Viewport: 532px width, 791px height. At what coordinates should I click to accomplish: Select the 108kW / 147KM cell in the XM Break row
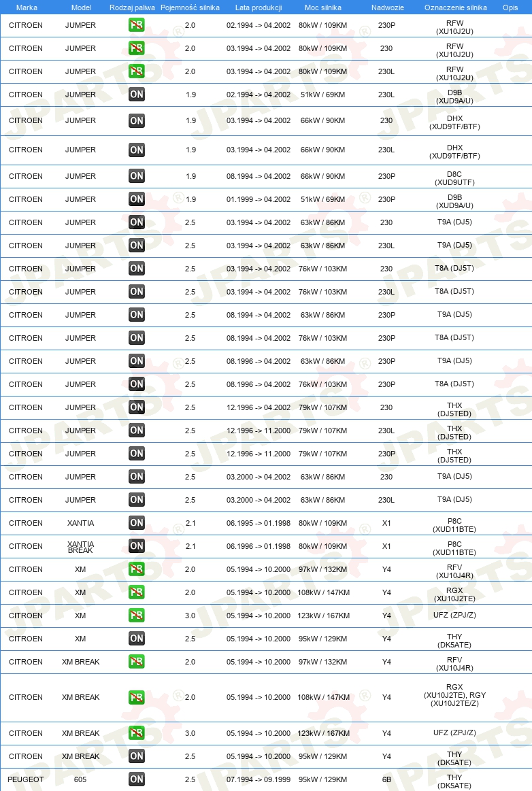pos(324,697)
